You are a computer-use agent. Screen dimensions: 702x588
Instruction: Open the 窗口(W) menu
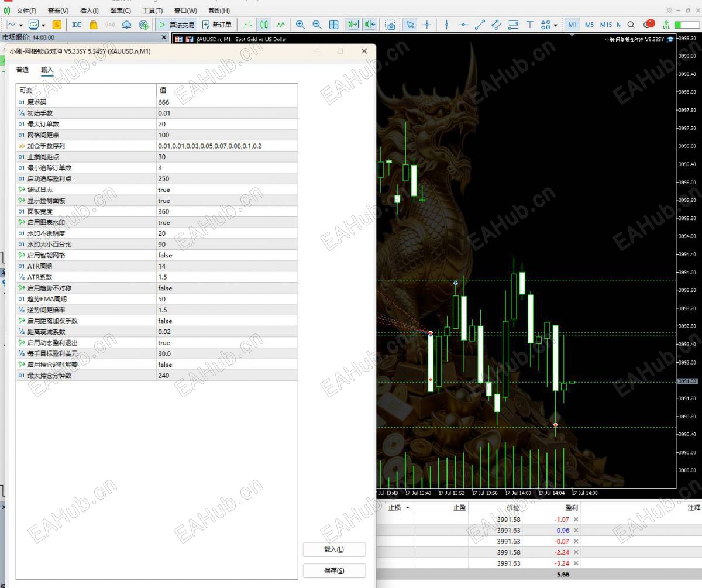[185, 11]
